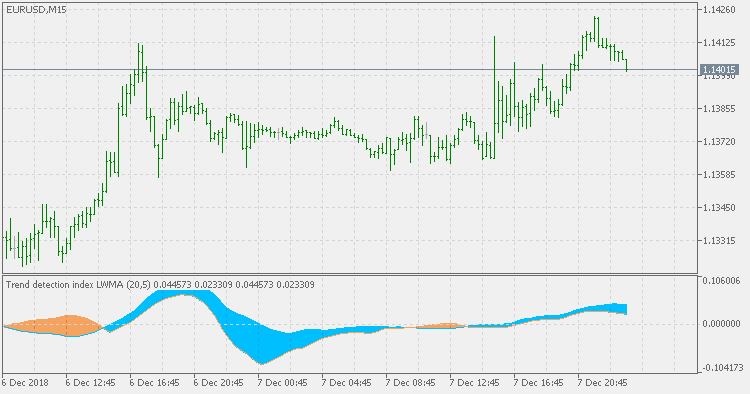750x394 pixels.
Task: Click the 7 Dec 04:45 time label
Action: (x=346, y=383)
